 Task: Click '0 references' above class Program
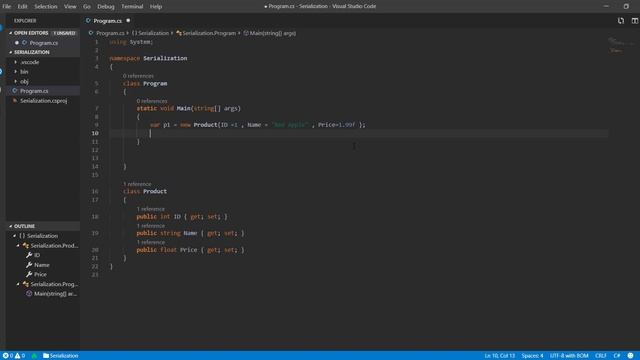pyautogui.click(x=138, y=76)
